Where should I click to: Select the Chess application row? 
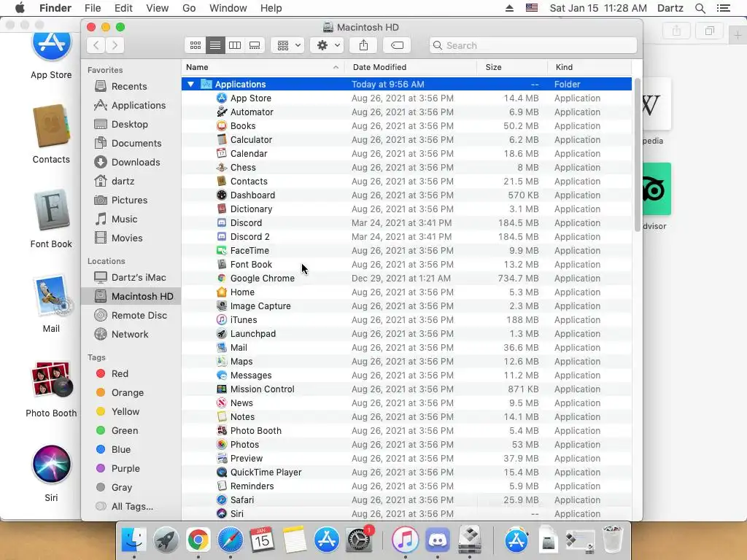point(407,168)
